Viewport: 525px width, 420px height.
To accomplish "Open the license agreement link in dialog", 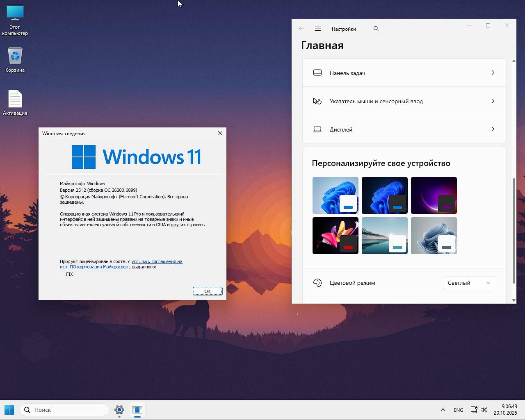I will coord(157,261).
